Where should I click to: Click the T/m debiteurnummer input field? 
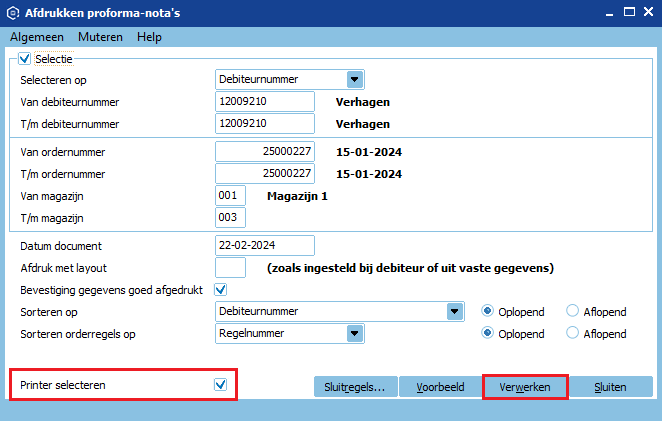[265, 123]
